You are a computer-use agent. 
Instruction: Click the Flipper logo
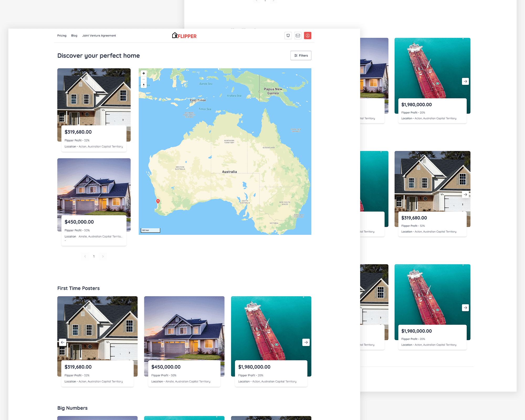click(x=184, y=36)
